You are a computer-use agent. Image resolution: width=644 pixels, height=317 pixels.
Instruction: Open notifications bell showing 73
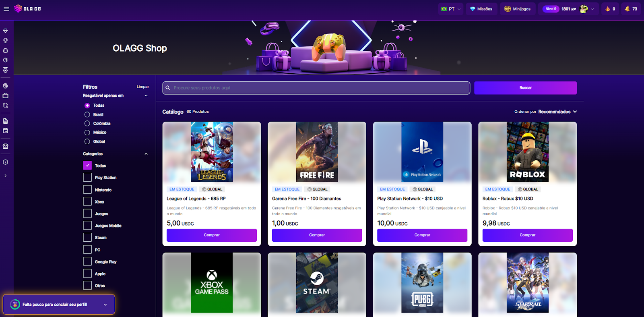631,9
